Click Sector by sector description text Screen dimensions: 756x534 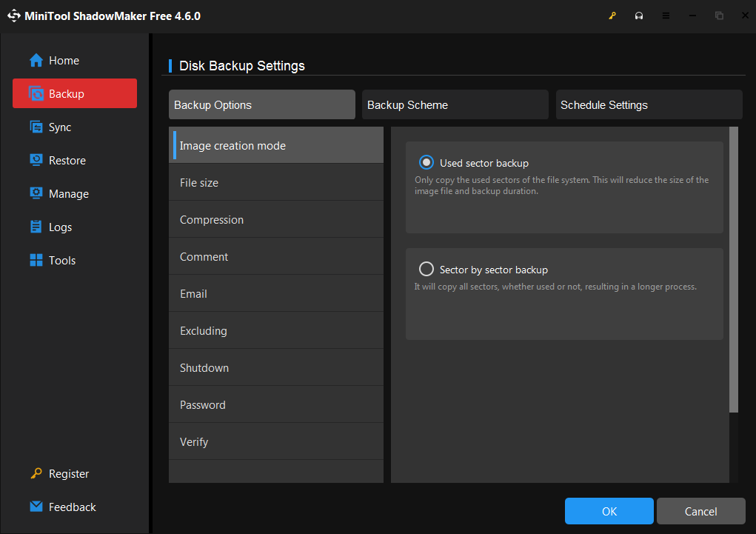[x=555, y=287]
